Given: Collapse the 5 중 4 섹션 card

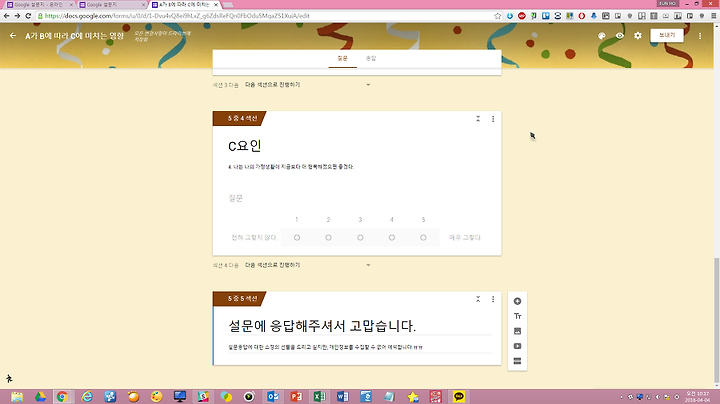Looking at the screenshot, I should 478,119.
